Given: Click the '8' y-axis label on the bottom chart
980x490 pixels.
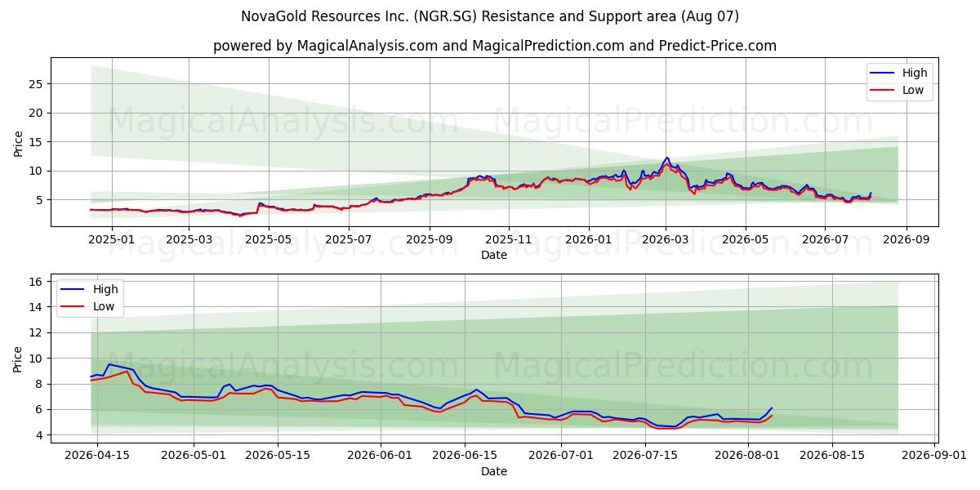Looking at the screenshot, I should tap(41, 384).
